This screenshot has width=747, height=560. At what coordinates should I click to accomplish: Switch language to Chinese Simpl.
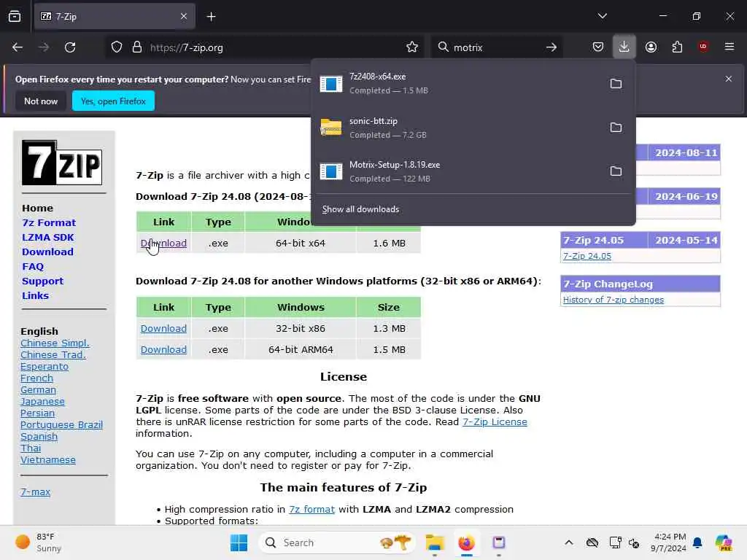[x=55, y=343]
